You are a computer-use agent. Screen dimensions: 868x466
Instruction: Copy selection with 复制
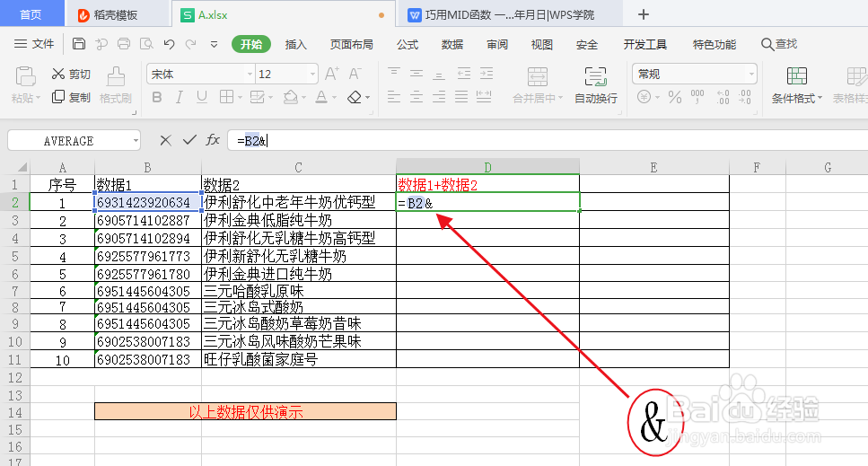click(x=71, y=97)
